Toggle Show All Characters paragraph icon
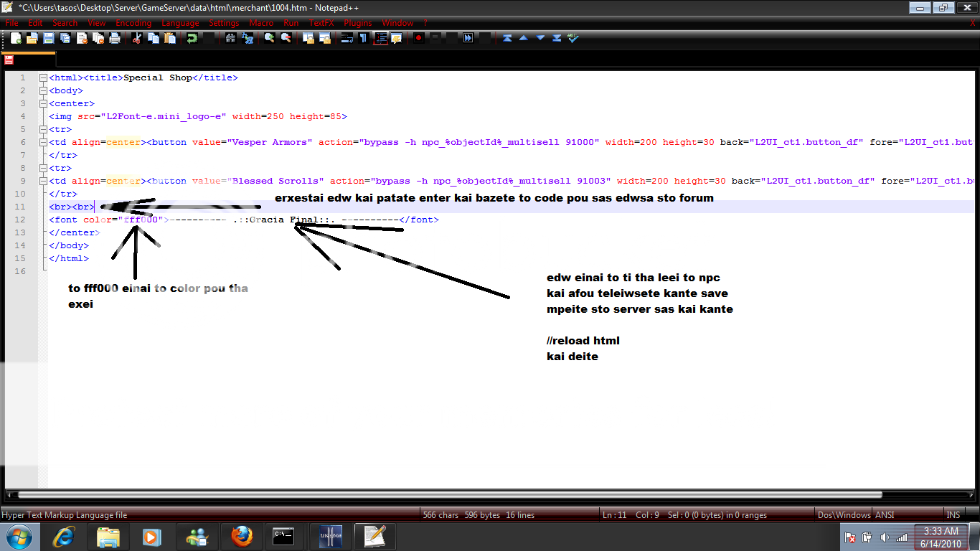980x551 pixels. [x=363, y=38]
